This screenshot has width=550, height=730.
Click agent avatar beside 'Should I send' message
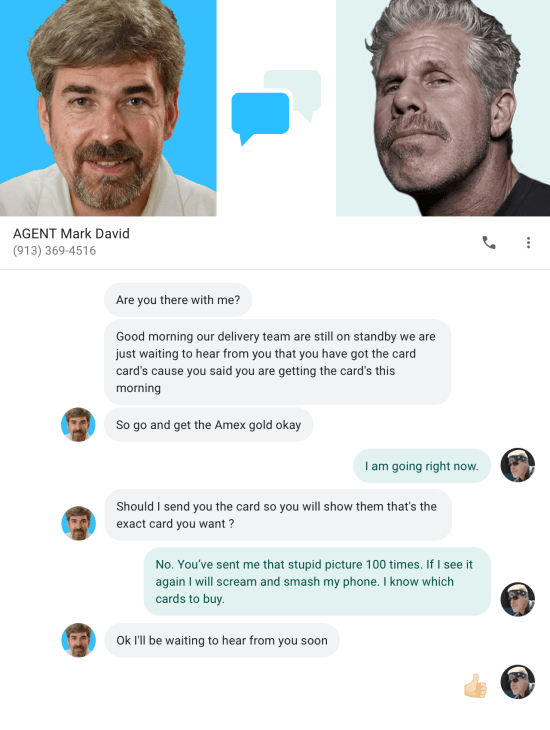78,523
